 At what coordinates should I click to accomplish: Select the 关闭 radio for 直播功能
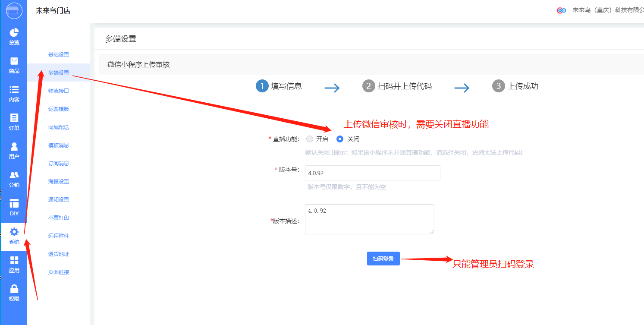340,139
